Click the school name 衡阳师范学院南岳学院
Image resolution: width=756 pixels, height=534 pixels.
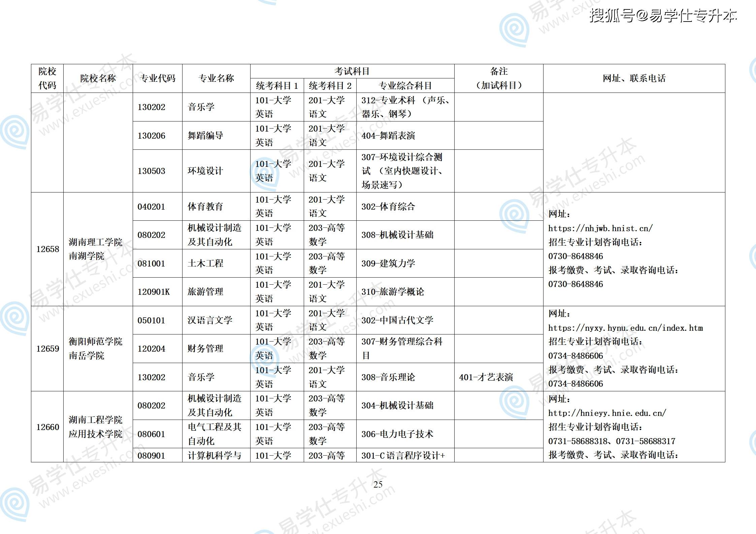[95, 349]
